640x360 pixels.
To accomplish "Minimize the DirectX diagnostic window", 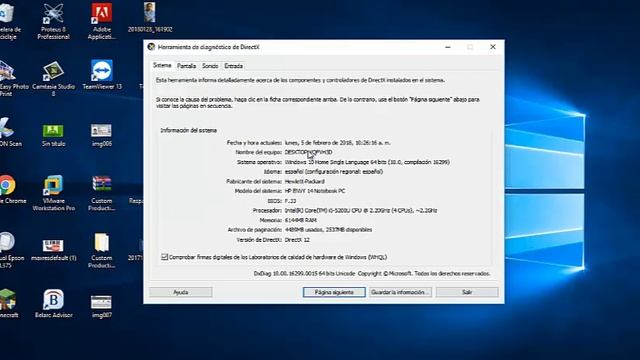I will [x=448, y=47].
